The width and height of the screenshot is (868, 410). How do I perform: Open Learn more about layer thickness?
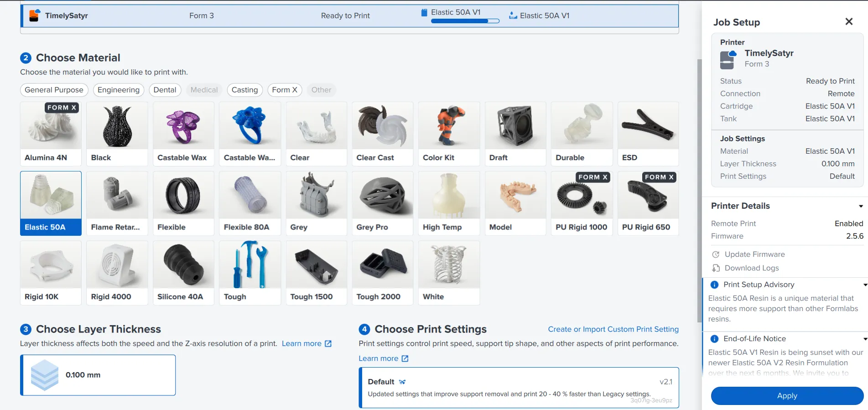(x=307, y=343)
